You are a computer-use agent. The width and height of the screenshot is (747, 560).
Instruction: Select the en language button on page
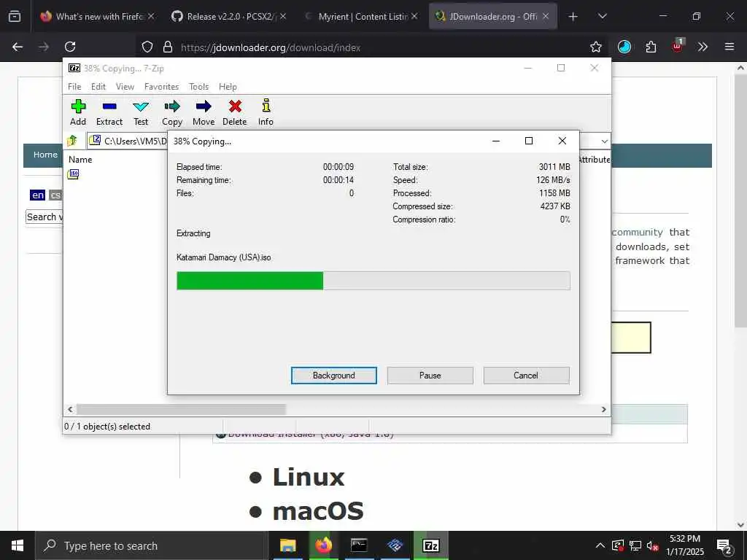[x=38, y=195]
